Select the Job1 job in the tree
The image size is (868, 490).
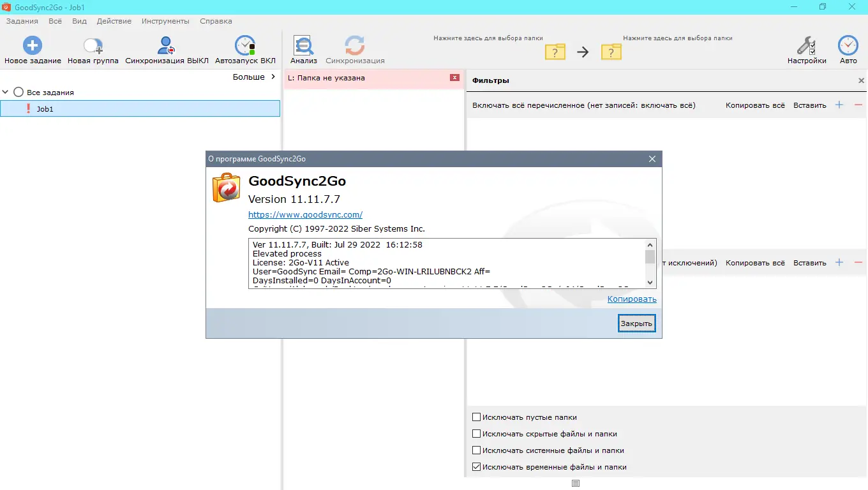140,108
